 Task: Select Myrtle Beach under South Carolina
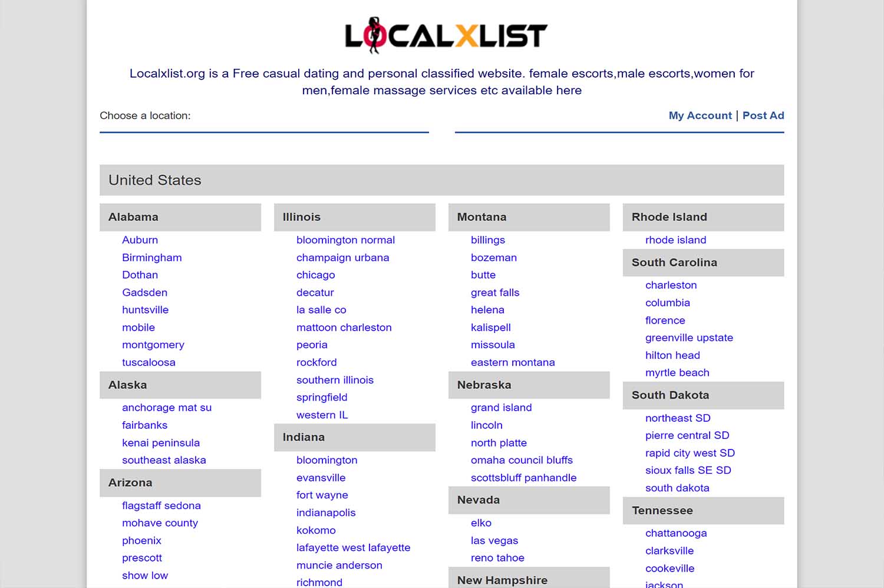coord(677,372)
